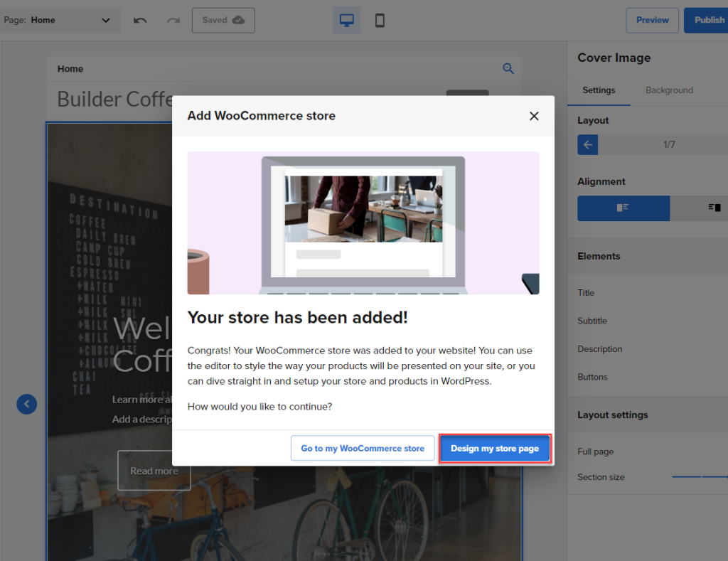The height and width of the screenshot is (561, 728).
Task: Click the undo arrow icon
Action: pyautogui.click(x=140, y=20)
